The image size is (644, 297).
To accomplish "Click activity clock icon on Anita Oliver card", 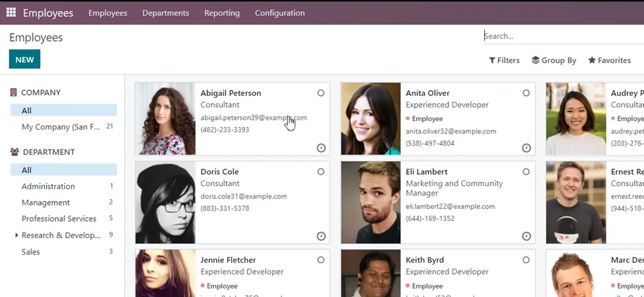I will pyautogui.click(x=526, y=148).
